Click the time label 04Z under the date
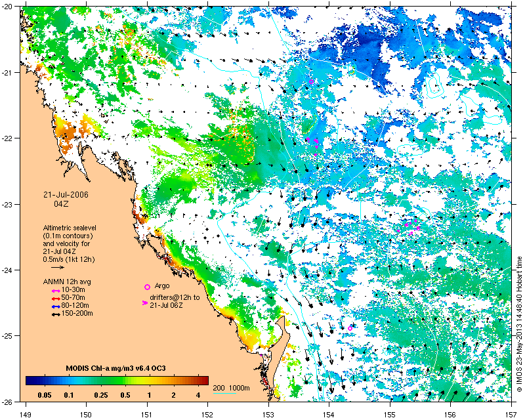The height and width of the screenshot is (420, 525). click(x=61, y=203)
